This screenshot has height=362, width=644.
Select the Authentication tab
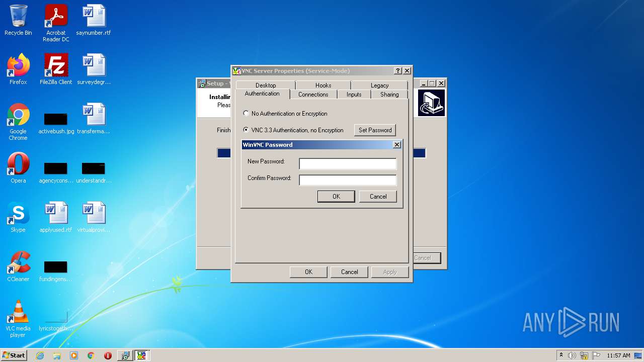262,94
